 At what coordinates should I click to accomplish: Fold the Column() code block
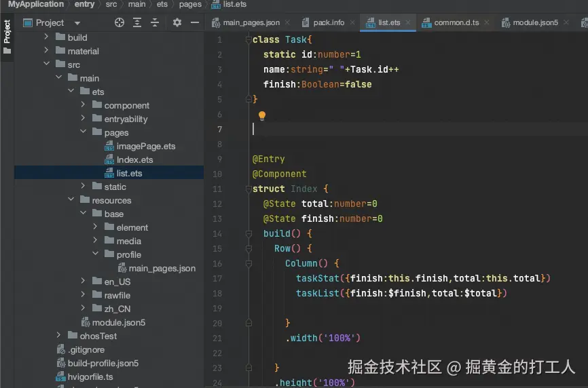[249, 263]
